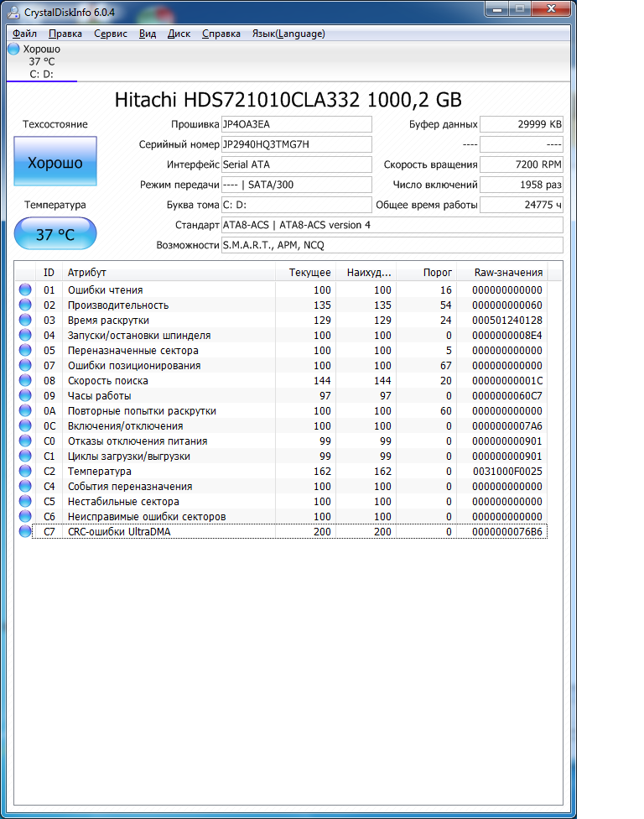The width and height of the screenshot is (644, 819).
Task: Click the Число включений value 1958 раз
Action: (x=522, y=185)
